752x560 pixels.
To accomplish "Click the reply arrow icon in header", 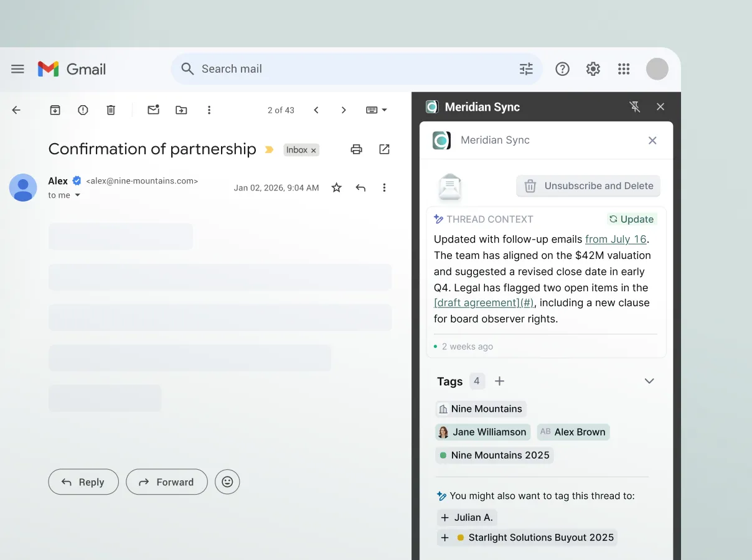I will 360,187.
